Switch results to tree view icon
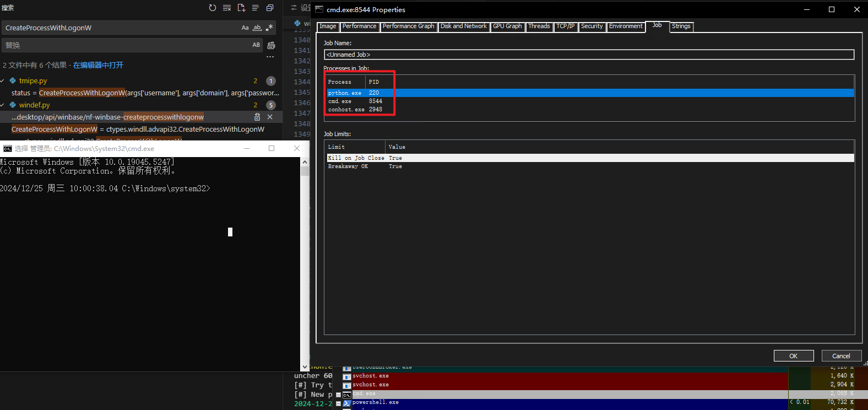 (256, 8)
